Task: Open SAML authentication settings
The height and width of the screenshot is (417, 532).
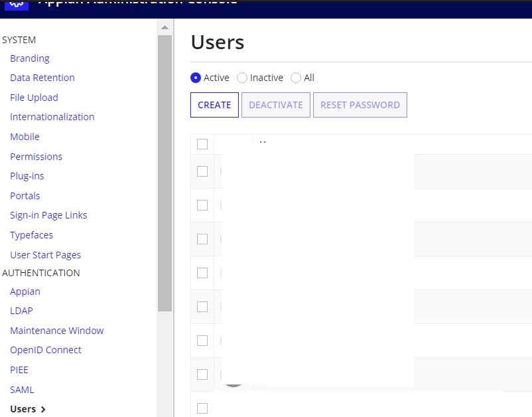Action: point(22,390)
